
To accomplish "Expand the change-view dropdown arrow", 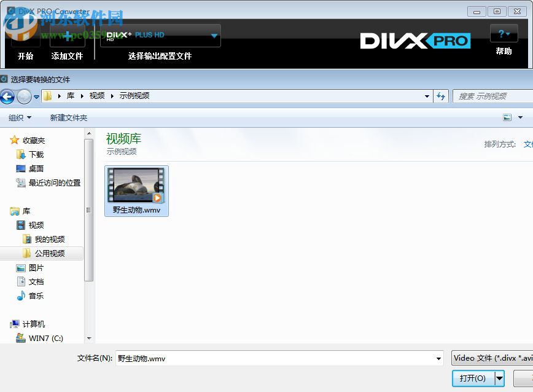I will pos(519,117).
